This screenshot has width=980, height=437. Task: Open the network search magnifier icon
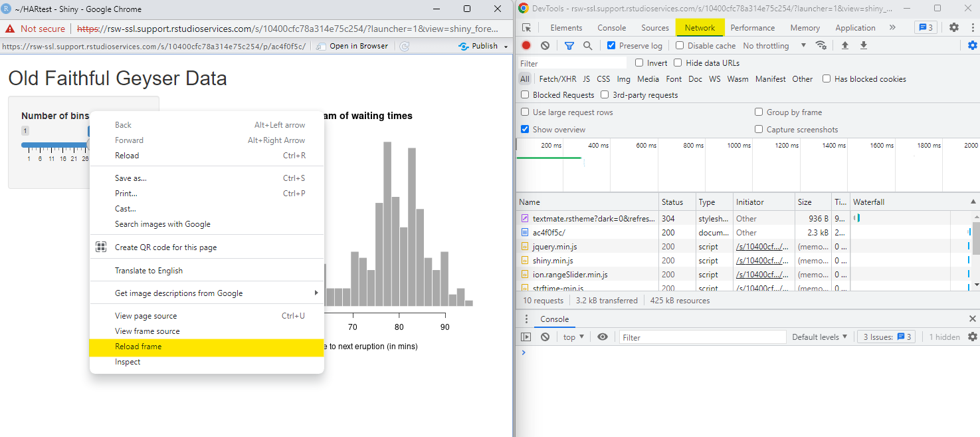[x=587, y=46]
